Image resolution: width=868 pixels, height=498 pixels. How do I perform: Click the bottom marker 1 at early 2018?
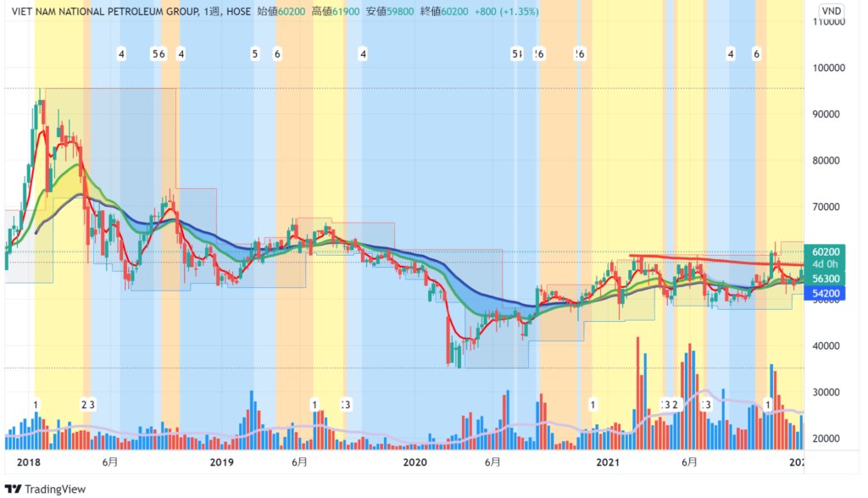click(x=36, y=405)
